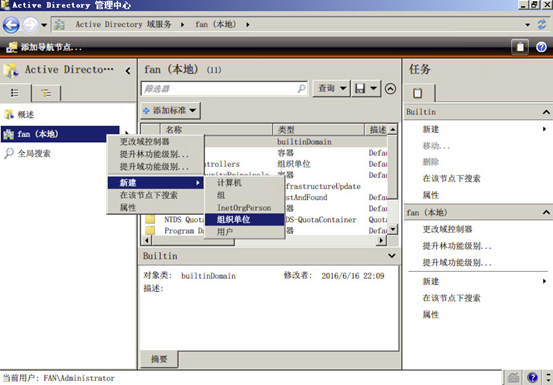This screenshot has height=385, width=553.
Task: Click 更改域控制器 in tasks pane
Action: [447, 229]
